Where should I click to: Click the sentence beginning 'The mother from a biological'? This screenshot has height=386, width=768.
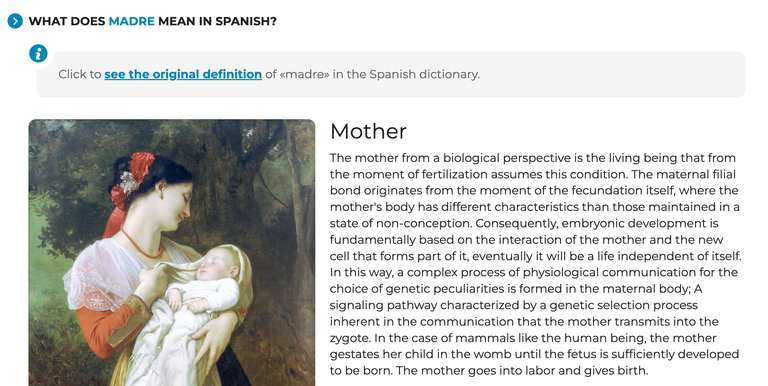[x=533, y=166]
